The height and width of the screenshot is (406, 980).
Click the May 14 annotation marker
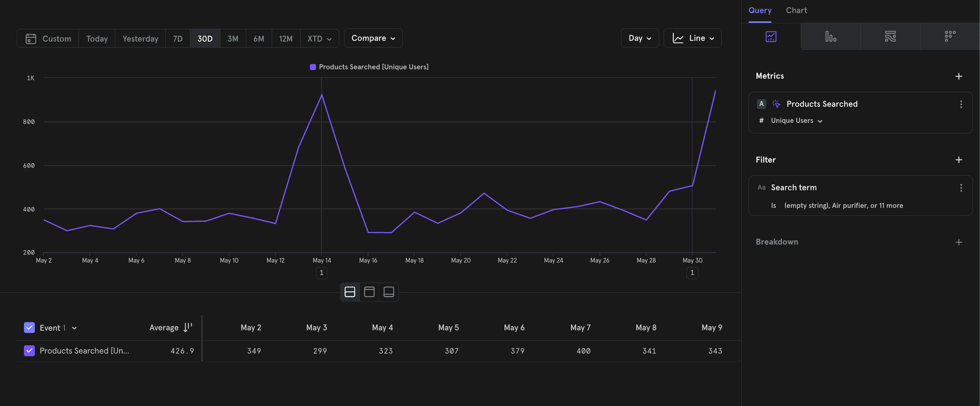click(322, 273)
